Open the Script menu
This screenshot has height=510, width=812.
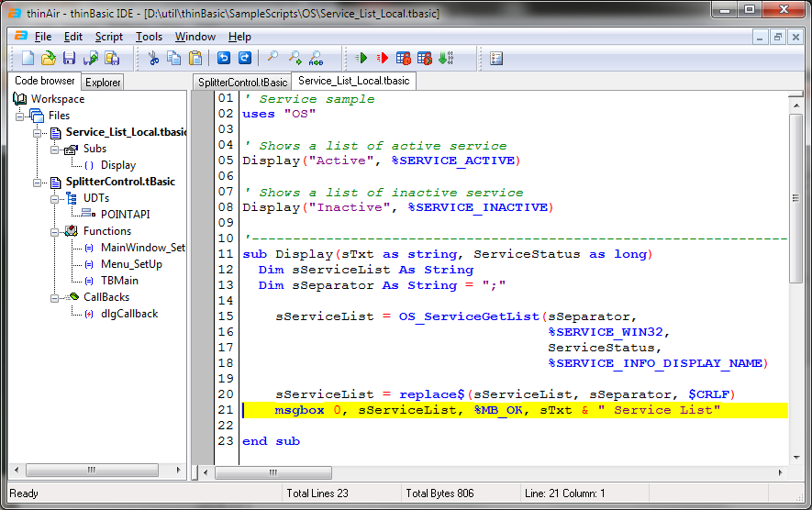109,37
